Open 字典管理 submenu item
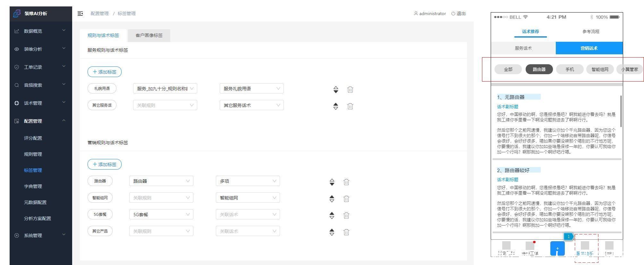 (33, 186)
